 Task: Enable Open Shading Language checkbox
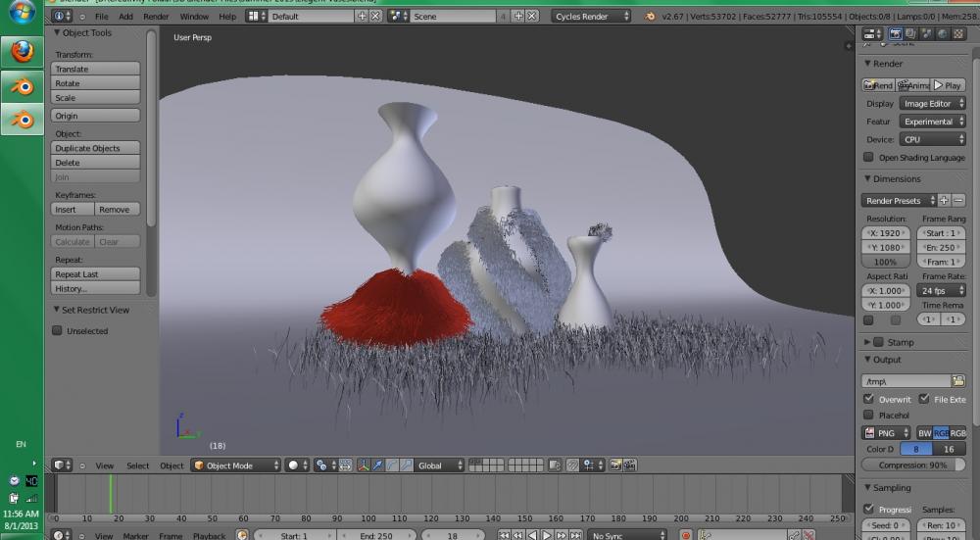(868, 157)
